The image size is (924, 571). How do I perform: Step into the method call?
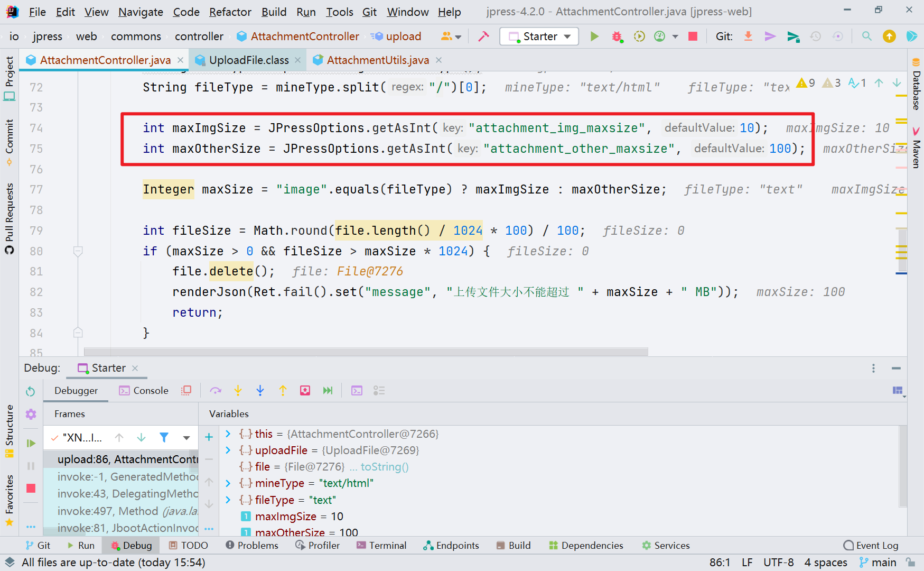pyautogui.click(x=238, y=390)
